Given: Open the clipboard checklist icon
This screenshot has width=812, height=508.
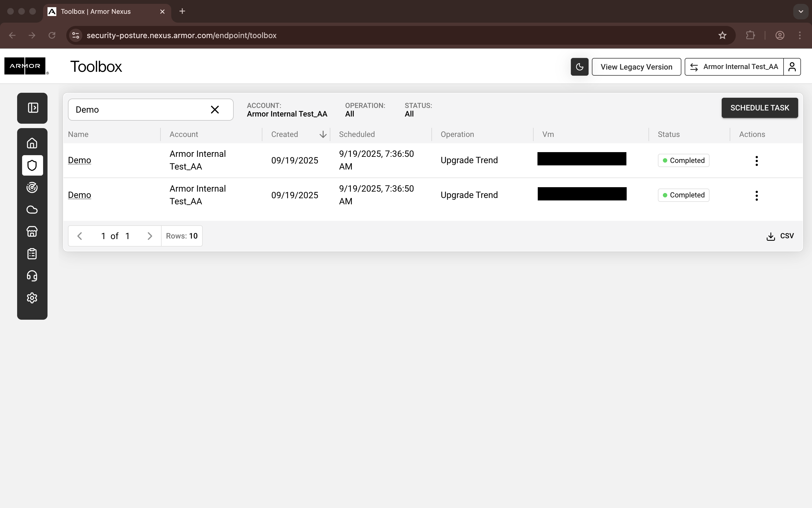Looking at the screenshot, I should click(32, 254).
